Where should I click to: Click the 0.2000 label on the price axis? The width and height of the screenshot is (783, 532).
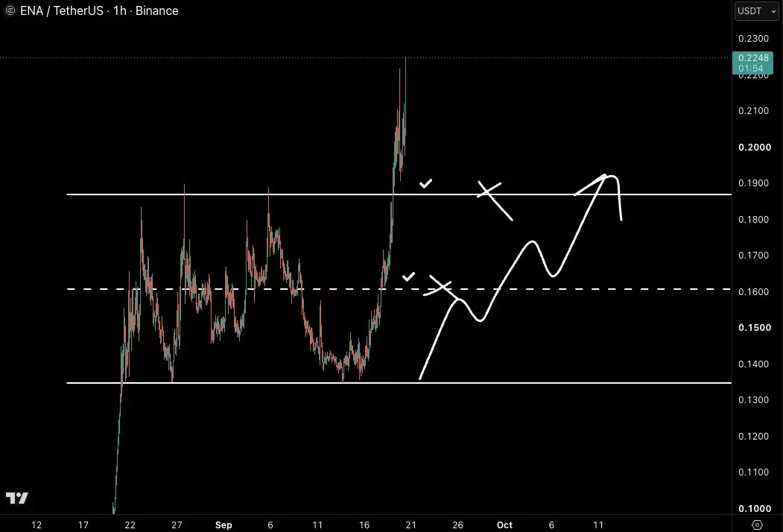click(x=755, y=148)
